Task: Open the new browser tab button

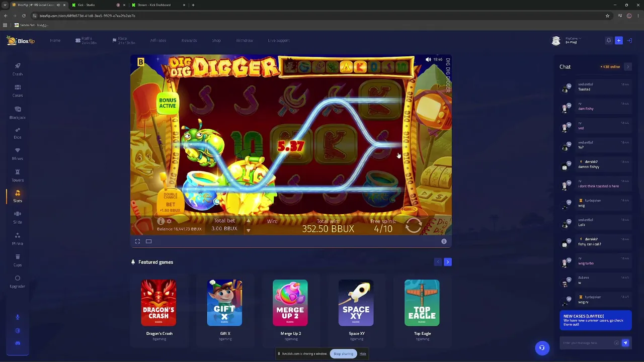Action: [193, 5]
